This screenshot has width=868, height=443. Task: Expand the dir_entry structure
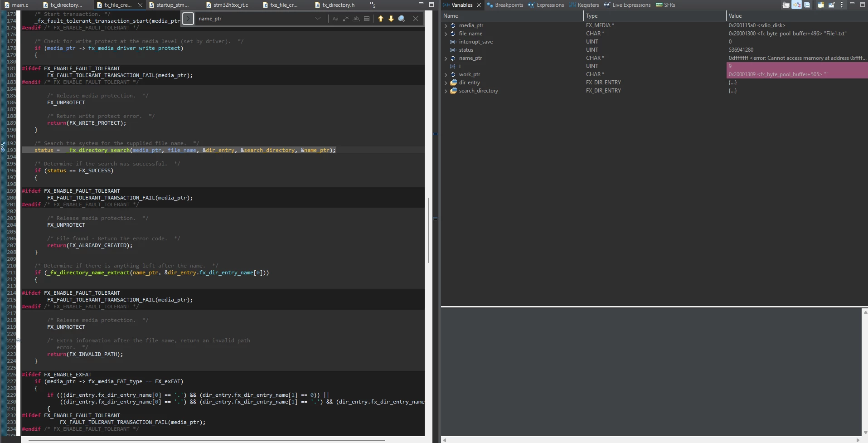446,83
